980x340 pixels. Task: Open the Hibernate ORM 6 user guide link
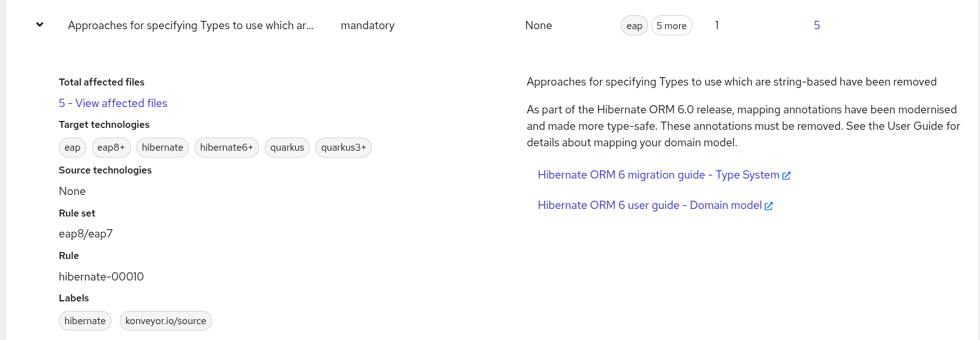pos(649,205)
